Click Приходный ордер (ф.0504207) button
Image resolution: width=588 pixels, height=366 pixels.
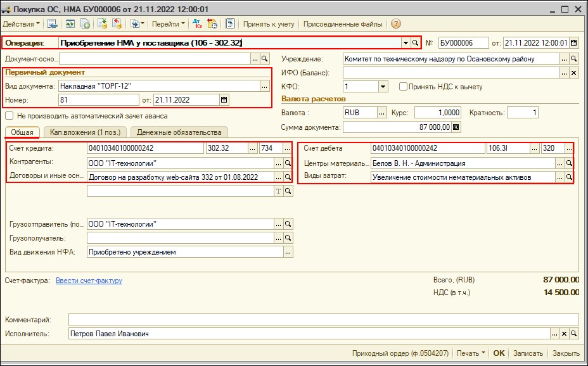point(400,353)
